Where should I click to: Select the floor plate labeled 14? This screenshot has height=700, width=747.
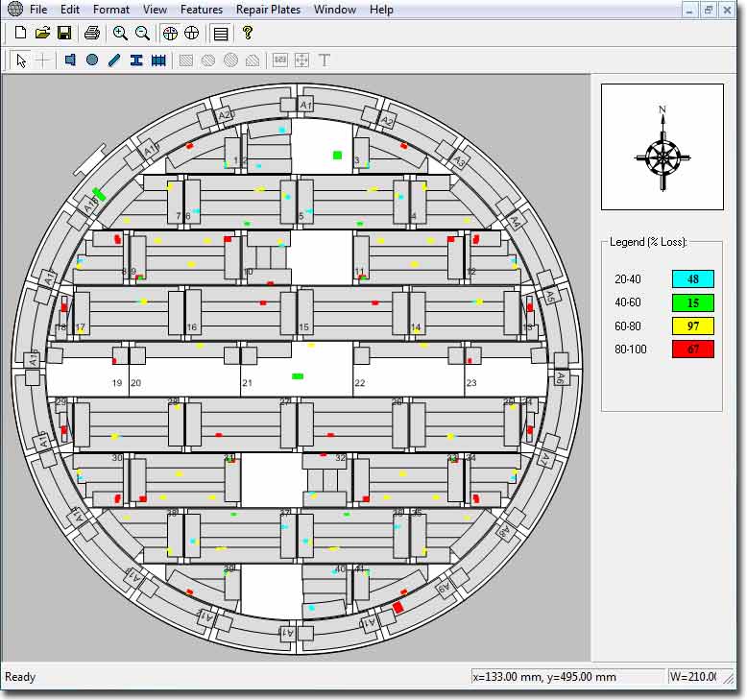pos(465,313)
